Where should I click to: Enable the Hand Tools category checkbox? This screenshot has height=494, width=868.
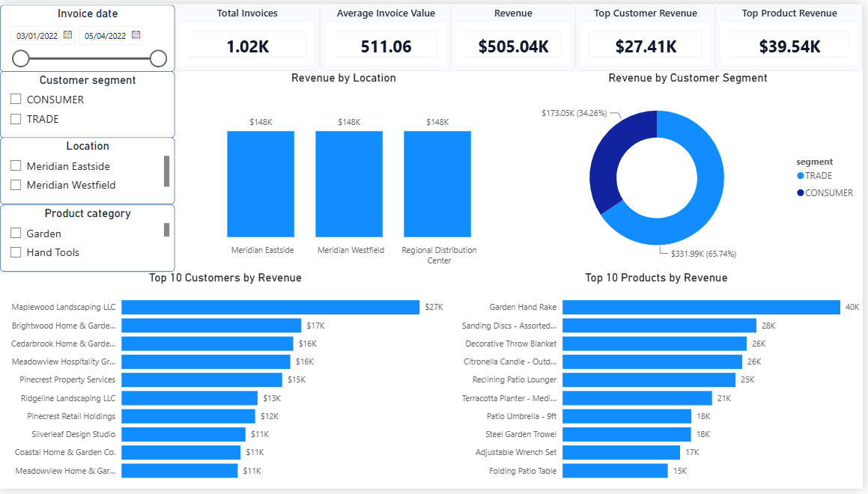click(x=16, y=252)
